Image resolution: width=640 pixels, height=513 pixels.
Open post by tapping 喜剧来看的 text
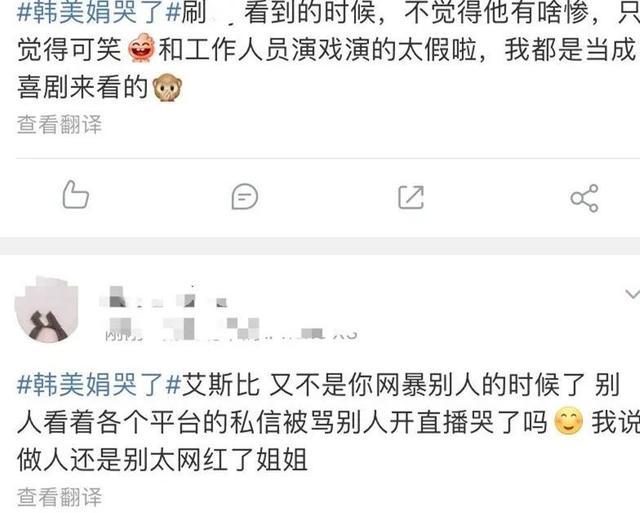82,87
